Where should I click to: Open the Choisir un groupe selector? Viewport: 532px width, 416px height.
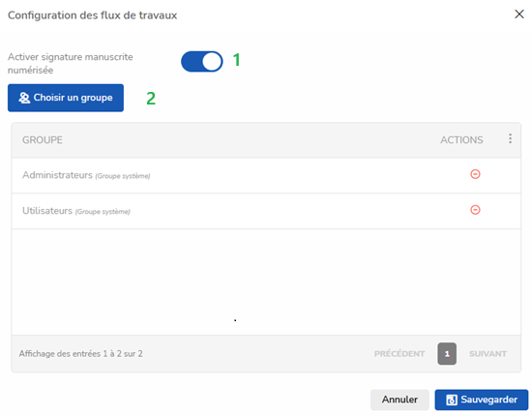[x=66, y=98]
